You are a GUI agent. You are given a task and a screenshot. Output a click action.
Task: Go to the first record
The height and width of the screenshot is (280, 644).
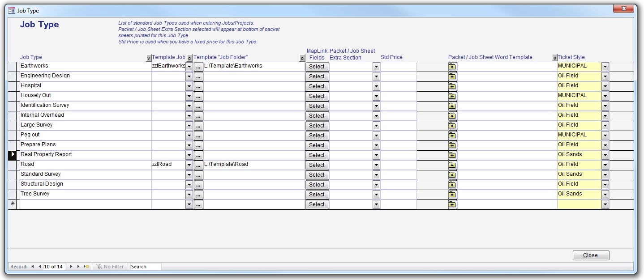point(32,267)
